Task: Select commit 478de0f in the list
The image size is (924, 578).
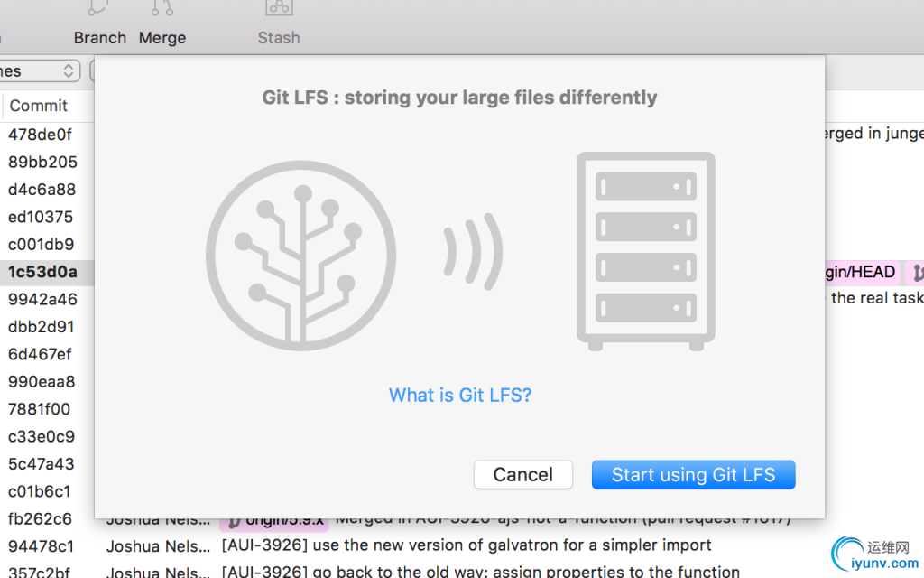Action: coord(40,135)
